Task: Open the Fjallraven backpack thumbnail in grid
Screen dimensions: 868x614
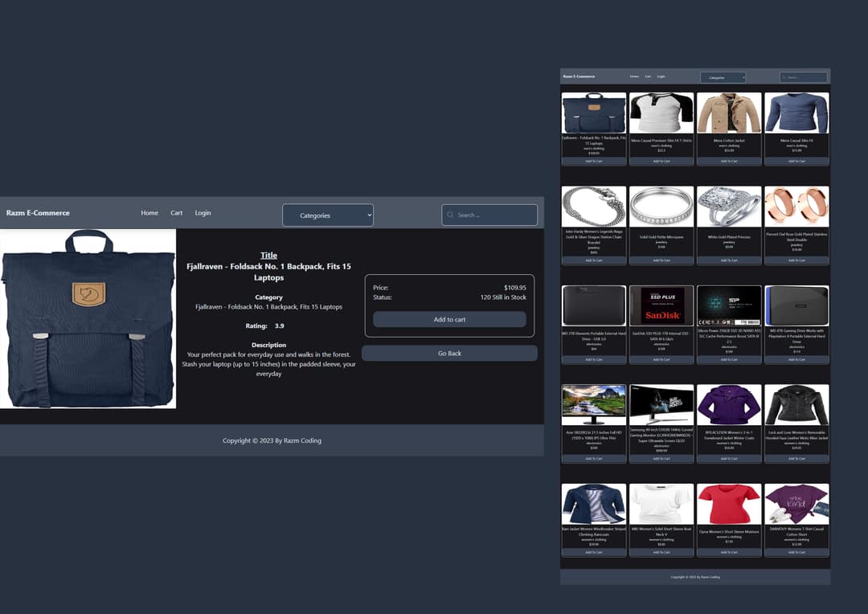Action: point(594,113)
